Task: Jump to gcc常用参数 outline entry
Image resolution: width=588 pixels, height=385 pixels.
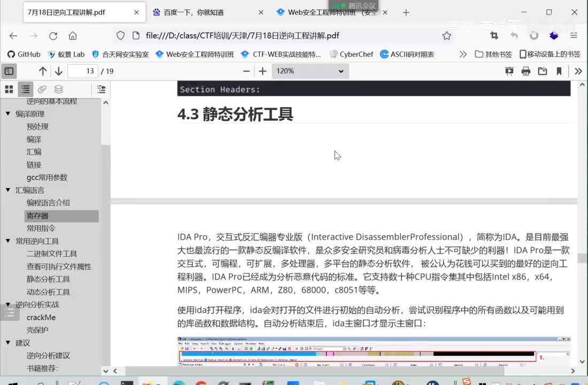Action: click(47, 177)
